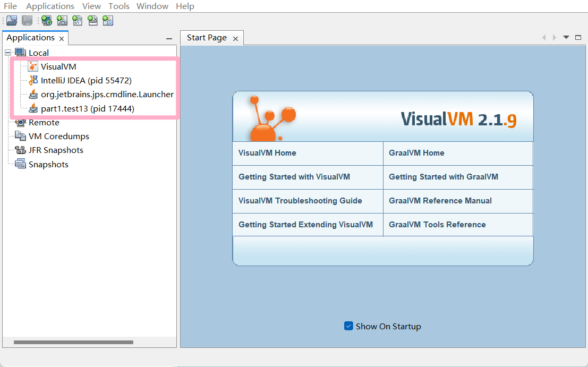Viewport: 588px width, 367px height.
Task: Open the Tools menu
Action: click(118, 6)
